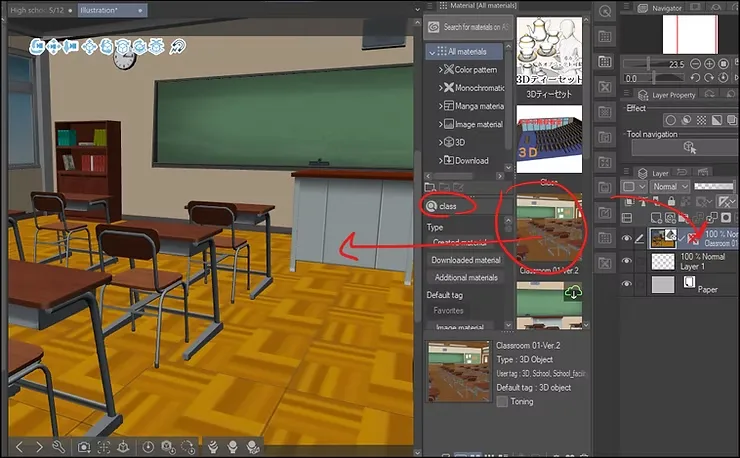Viewport: 740px width, 458px height.
Task: Click the class search field
Action: click(466, 206)
